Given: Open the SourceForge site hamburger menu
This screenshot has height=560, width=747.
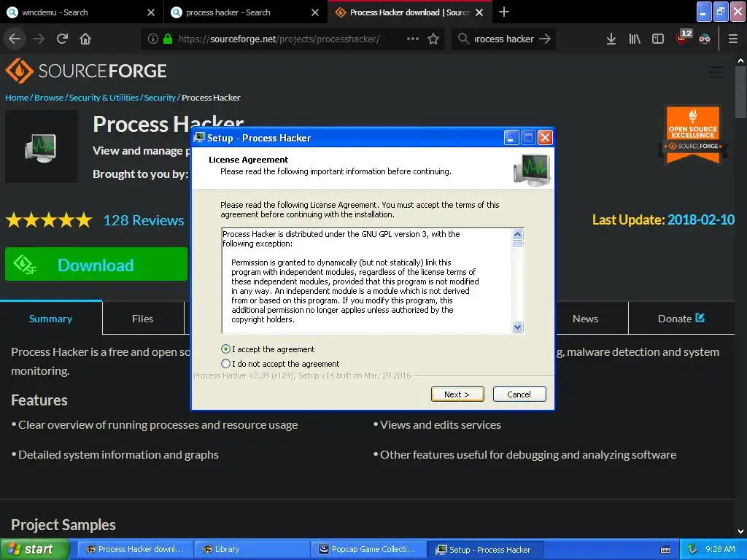Looking at the screenshot, I should 716,72.
